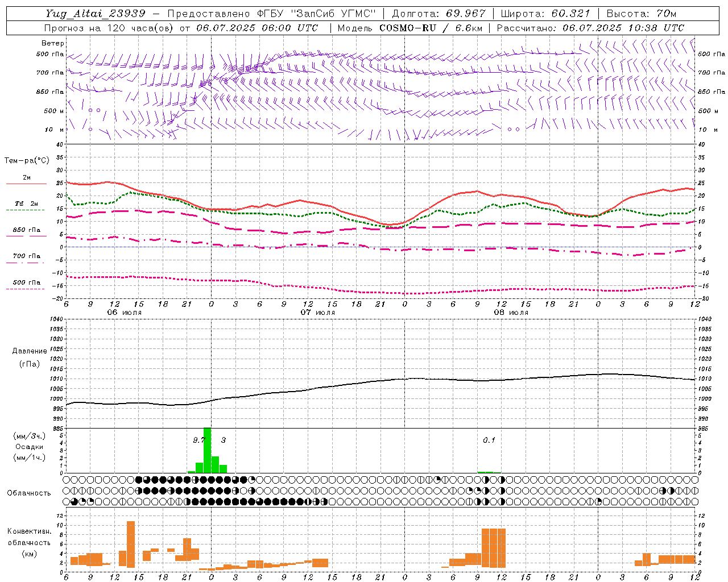Click the Td 2м dew point legend entry
The height and width of the screenshot is (582, 728).
coord(26,203)
